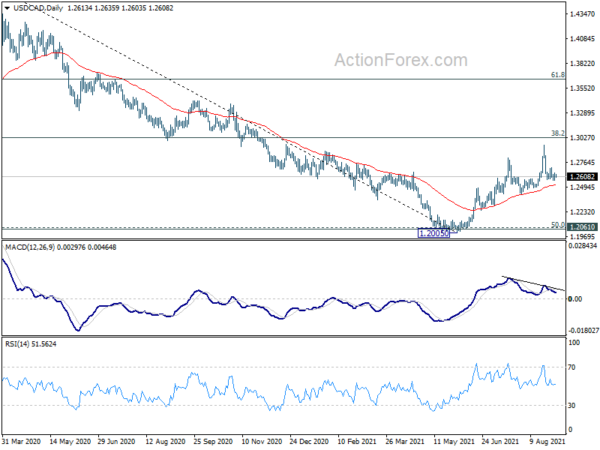Click the MACD 0.00 zero-line label
The width and height of the screenshot is (600, 450).
575,299
